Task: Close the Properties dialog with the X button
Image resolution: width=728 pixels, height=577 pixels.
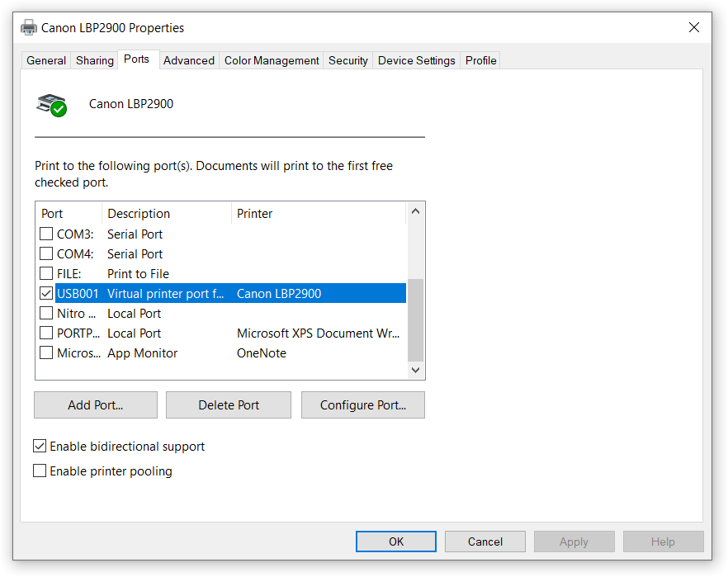Action: (x=693, y=27)
